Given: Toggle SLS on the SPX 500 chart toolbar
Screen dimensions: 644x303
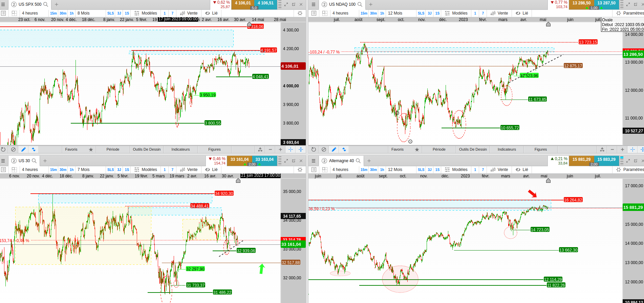Looking at the screenshot, I should pos(111,13).
